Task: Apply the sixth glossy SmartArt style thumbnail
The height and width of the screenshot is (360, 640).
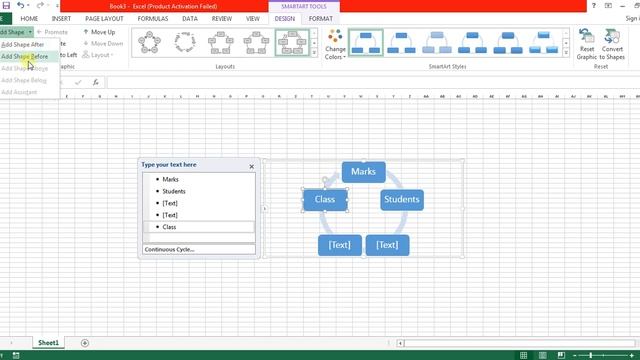Action: 543,42
